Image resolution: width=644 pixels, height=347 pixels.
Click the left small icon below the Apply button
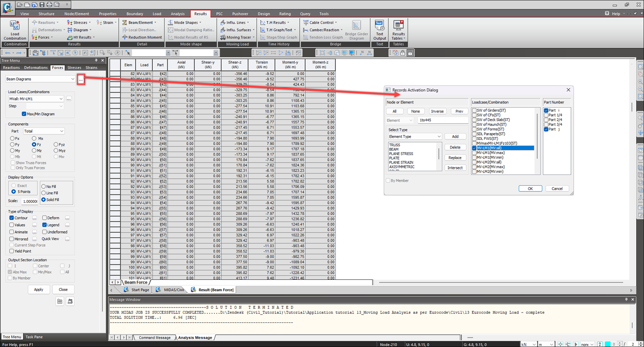(x=60, y=301)
